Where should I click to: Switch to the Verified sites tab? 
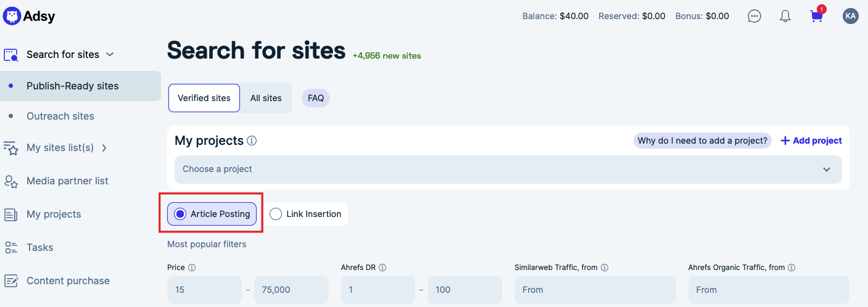pos(204,98)
